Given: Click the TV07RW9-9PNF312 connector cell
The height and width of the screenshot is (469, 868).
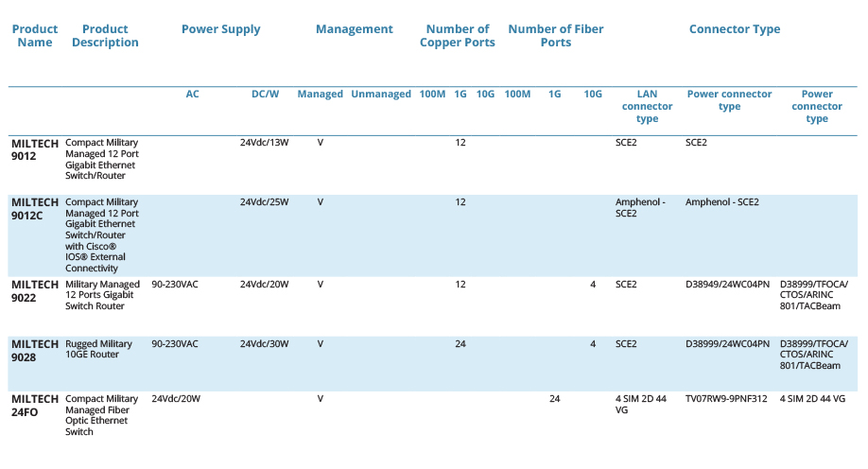Looking at the screenshot, I should pos(726,399).
